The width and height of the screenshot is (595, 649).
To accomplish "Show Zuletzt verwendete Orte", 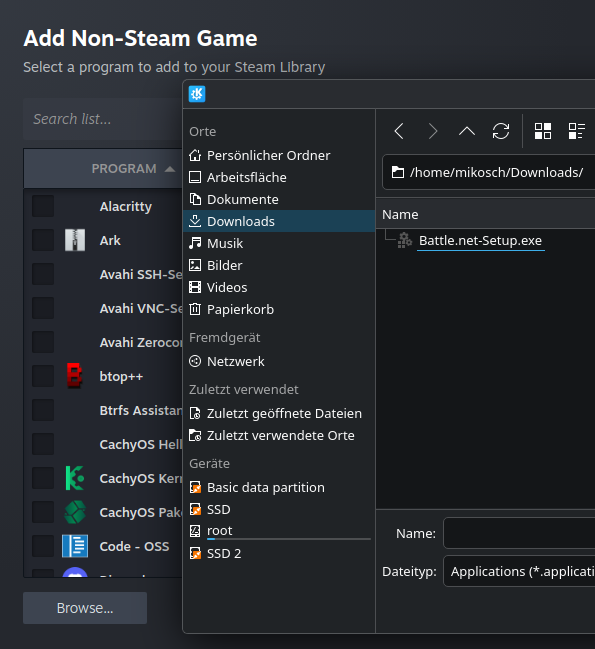I will point(279,435).
